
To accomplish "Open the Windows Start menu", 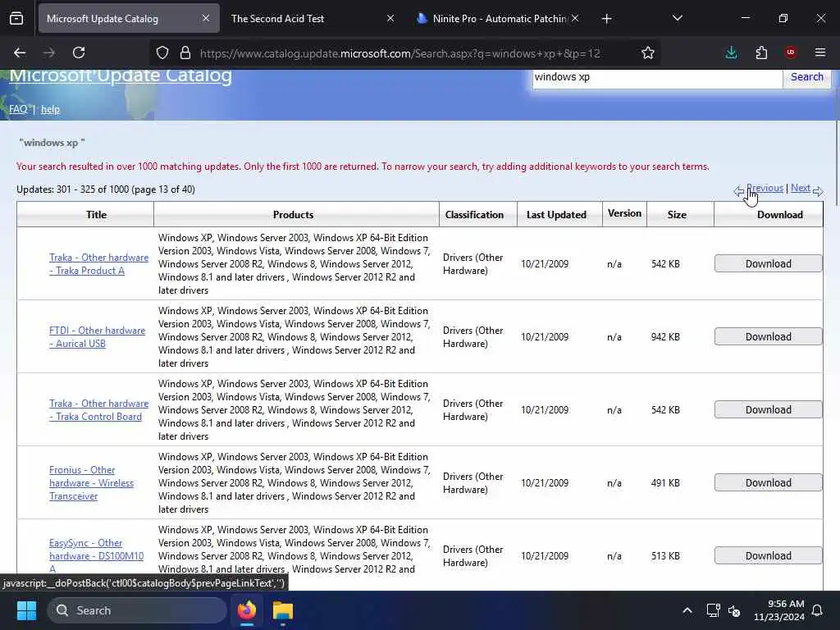I will [x=26, y=610].
